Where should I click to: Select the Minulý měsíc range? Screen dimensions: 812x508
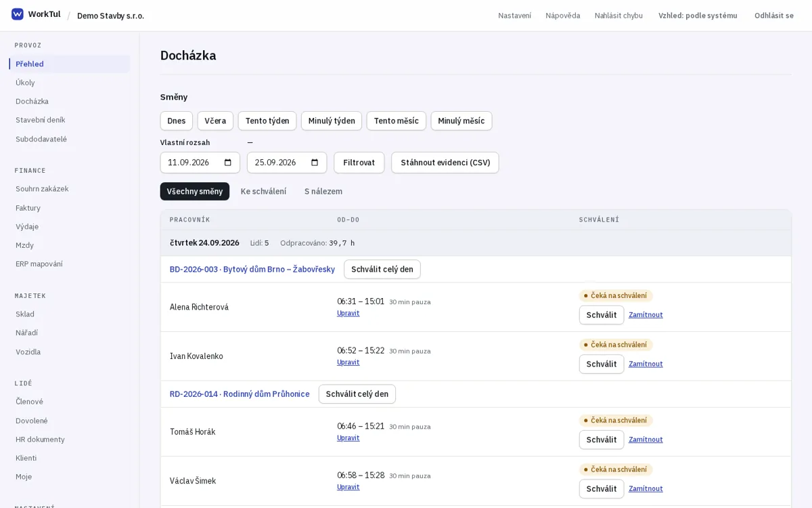(461, 121)
